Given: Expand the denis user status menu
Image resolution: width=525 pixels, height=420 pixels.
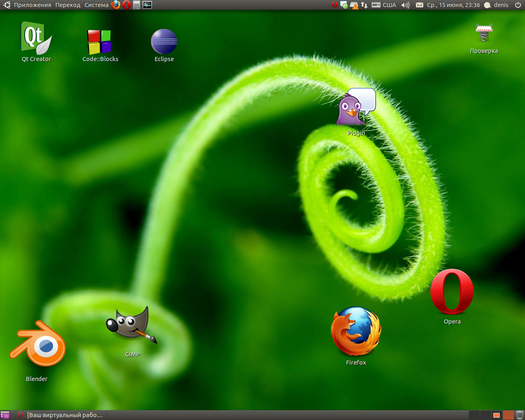Looking at the screenshot, I should click(496, 5).
